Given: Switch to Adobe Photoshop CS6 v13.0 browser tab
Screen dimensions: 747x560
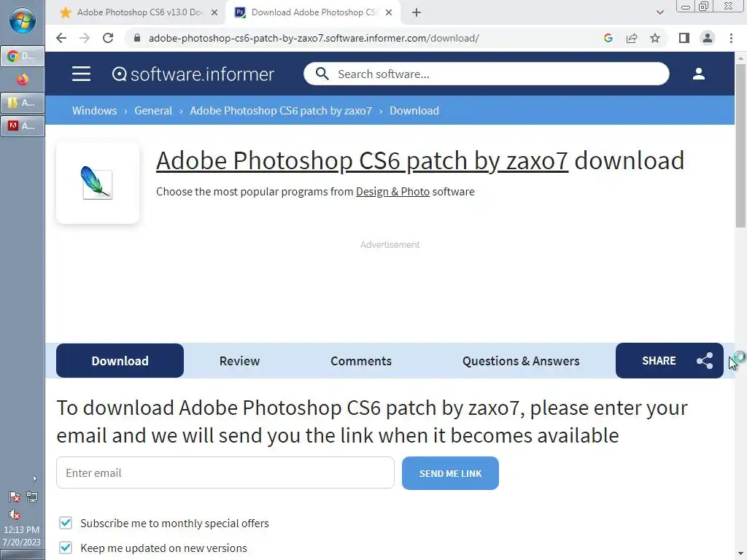Looking at the screenshot, I should 139,12.
